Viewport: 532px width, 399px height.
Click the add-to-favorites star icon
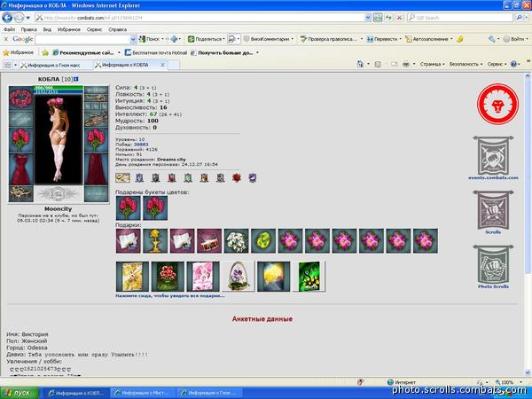[x=45, y=53]
